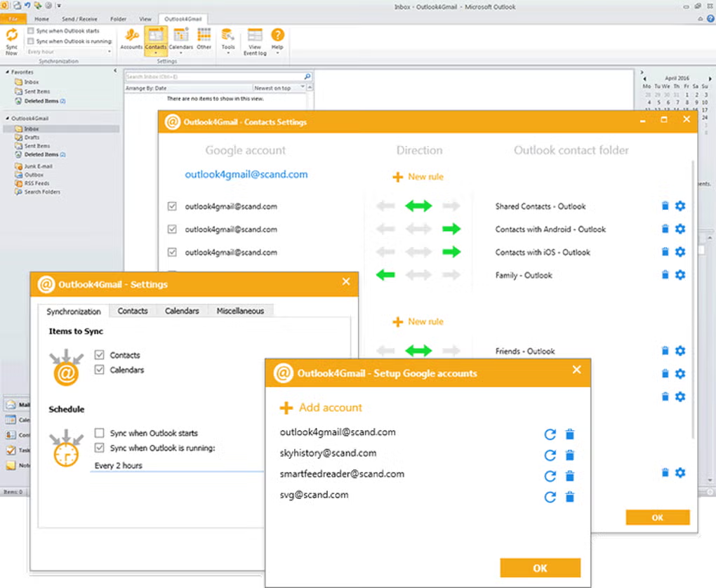Click the blue outlook4gmail@scand.com account link
716x588 pixels.
click(x=246, y=175)
